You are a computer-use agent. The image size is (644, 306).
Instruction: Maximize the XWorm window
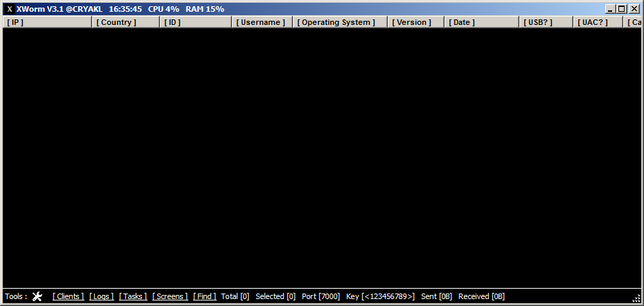click(x=622, y=9)
